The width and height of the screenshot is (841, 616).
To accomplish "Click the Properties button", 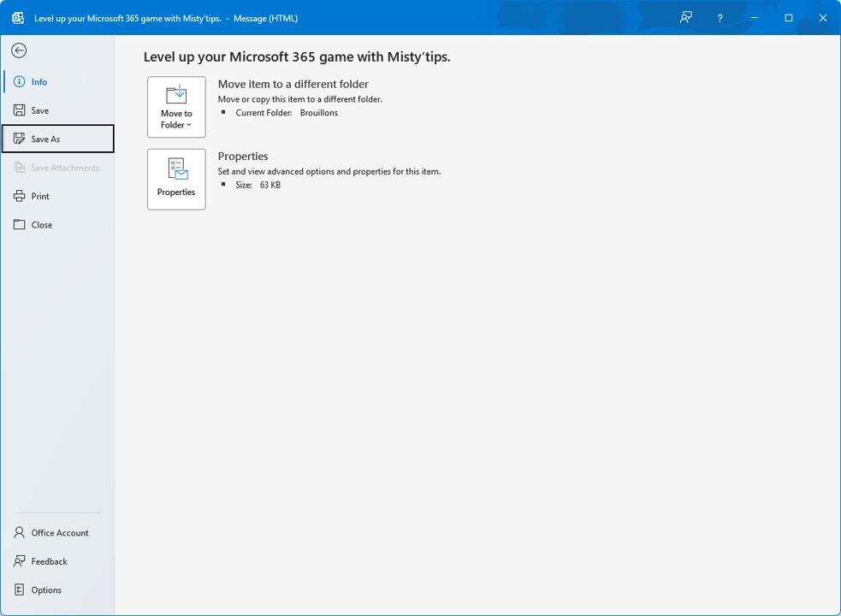I will pyautogui.click(x=176, y=179).
